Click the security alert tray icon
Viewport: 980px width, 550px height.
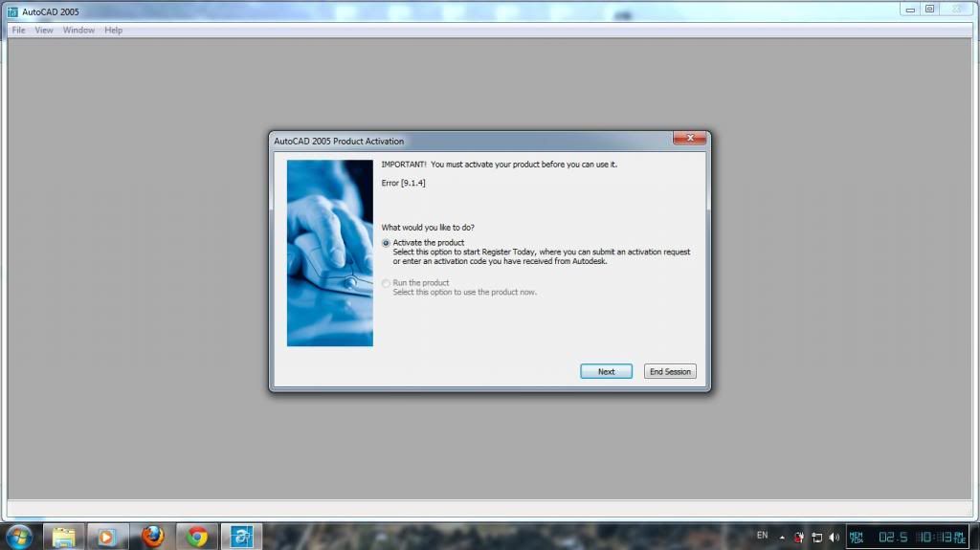(799, 537)
